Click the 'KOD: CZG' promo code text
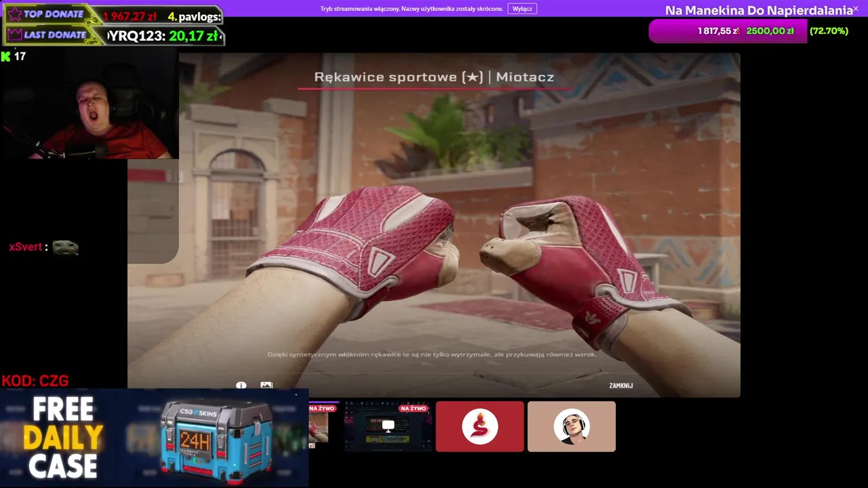Screen dimensions: 868x488 click(x=35, y=381)
